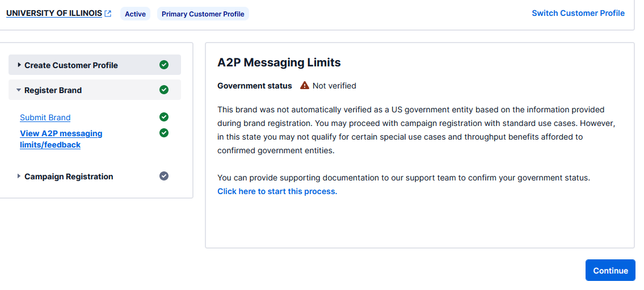Screen dimensions: 644x290
Task: Open the Submit Brand link
Action: (45, 117)
